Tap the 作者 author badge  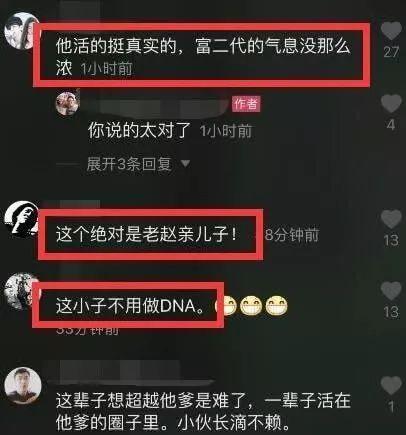(x=246, y=104)
